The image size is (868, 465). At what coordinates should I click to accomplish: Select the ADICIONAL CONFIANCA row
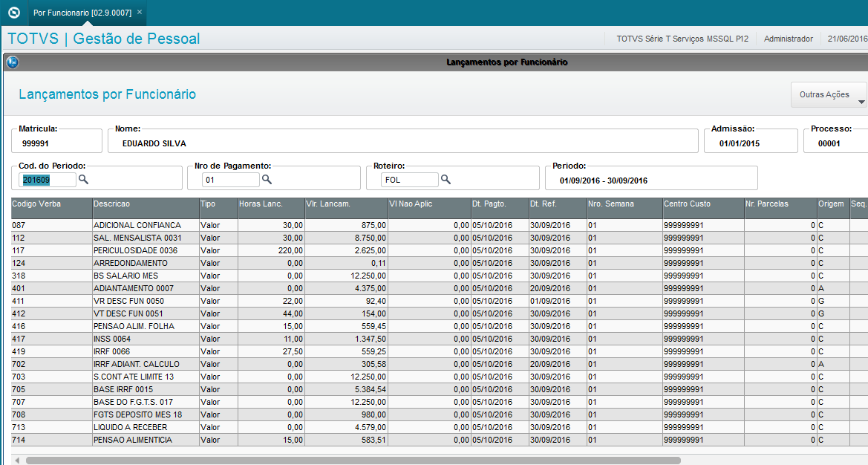click(440, 225)
